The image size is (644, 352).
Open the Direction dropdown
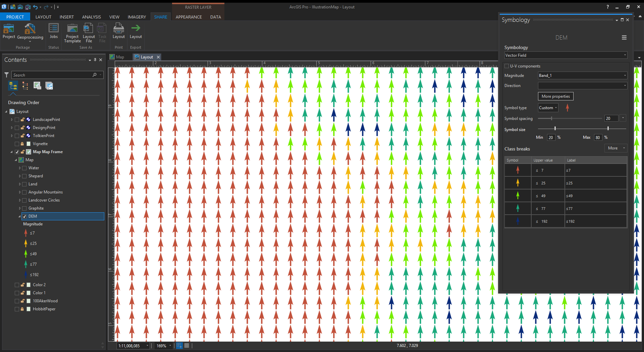(x=583, y=86)
